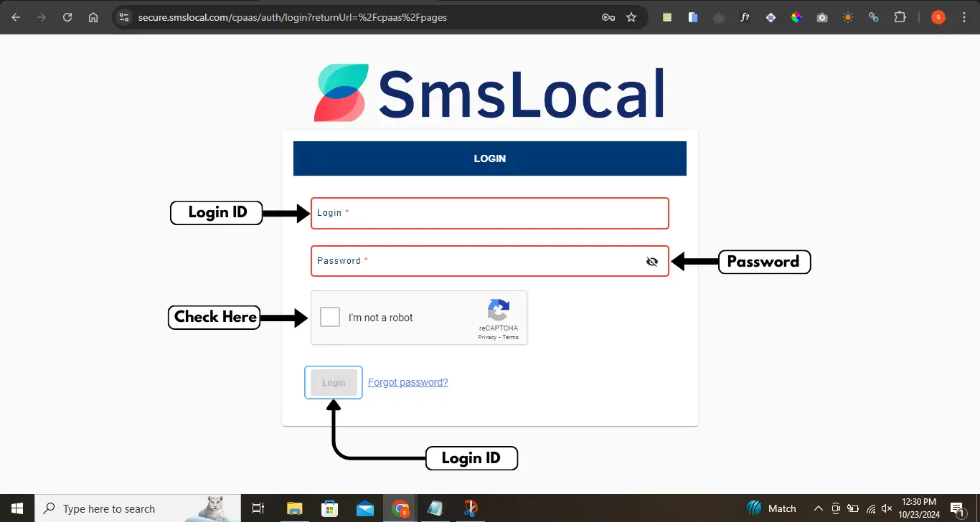Go forward using the browser forward arrow

coord(42,17)
